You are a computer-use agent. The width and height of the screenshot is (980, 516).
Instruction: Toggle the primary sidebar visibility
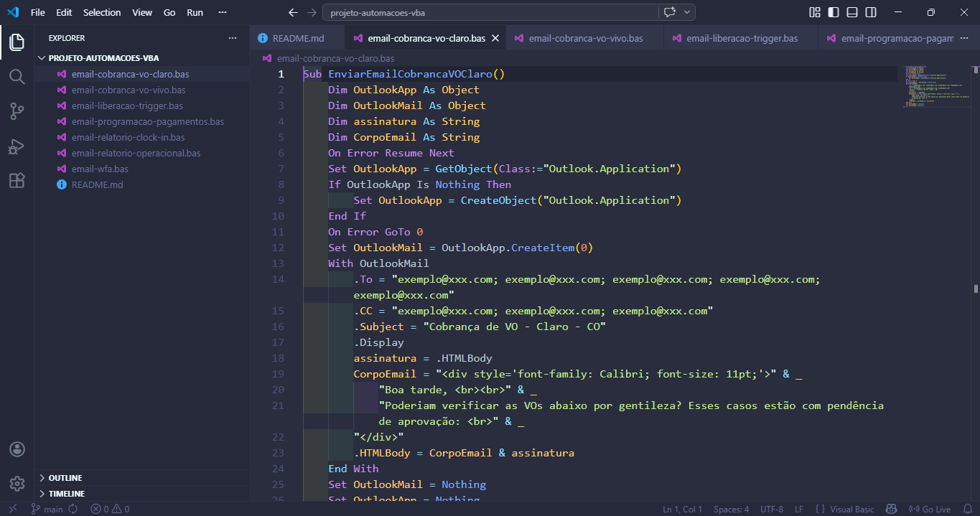click(x=833, y=12)
